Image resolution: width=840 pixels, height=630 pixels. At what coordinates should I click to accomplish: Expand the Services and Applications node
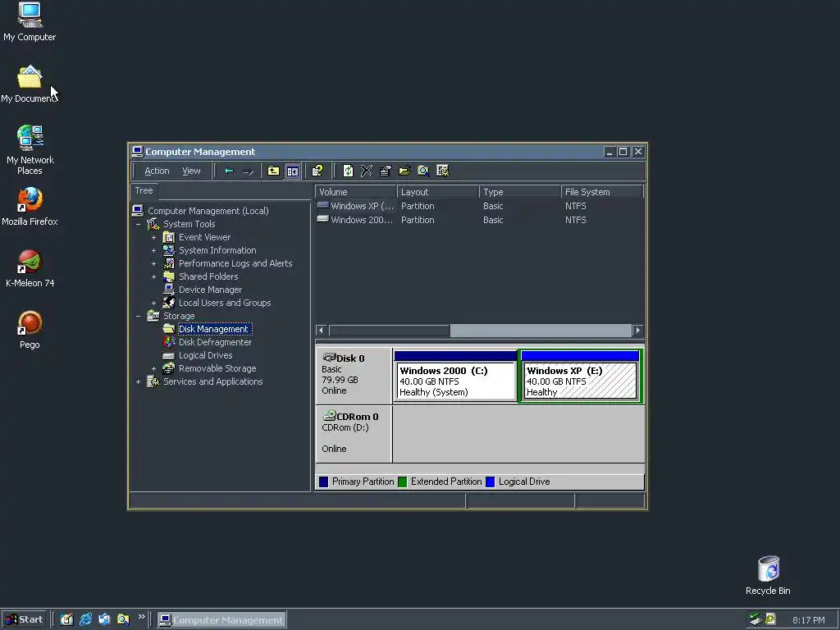tap(138, 381)
